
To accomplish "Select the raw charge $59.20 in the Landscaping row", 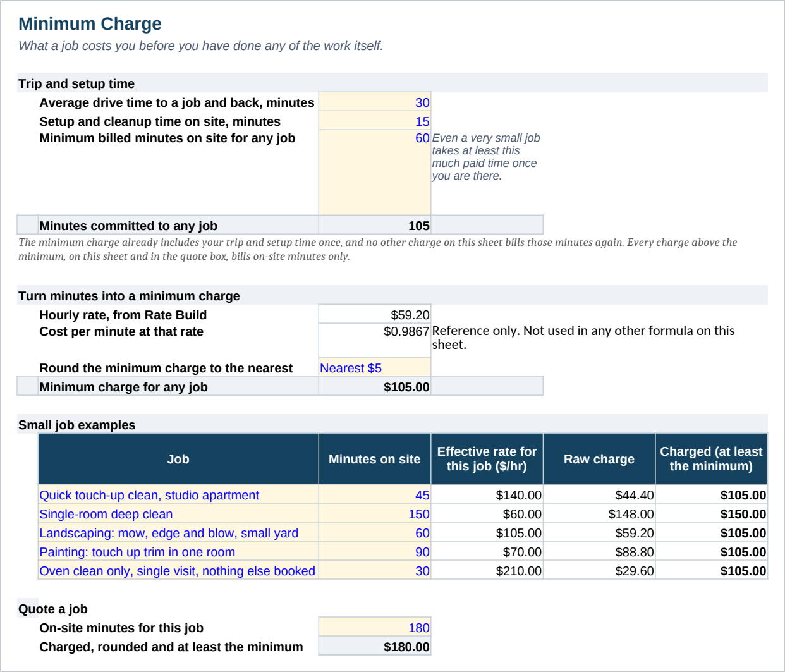I will click(x=599, y=532).
